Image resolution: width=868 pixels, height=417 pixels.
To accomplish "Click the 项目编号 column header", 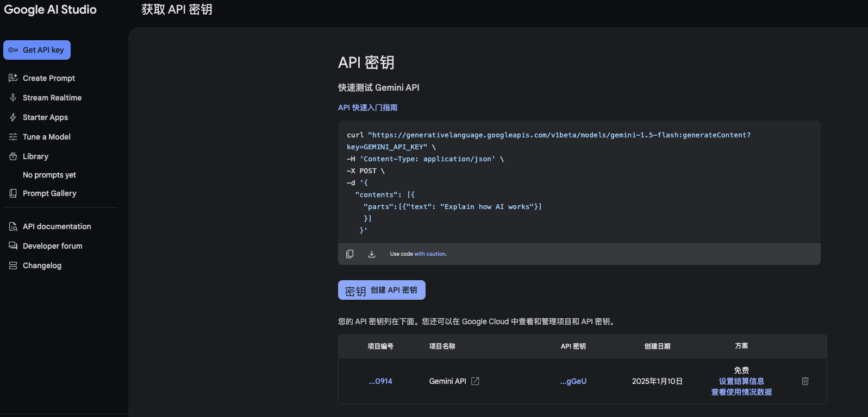I will tap(380, 346).
